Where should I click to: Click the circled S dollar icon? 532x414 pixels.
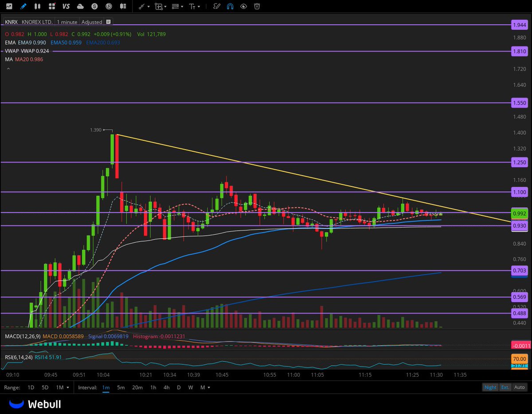(94, 6)
